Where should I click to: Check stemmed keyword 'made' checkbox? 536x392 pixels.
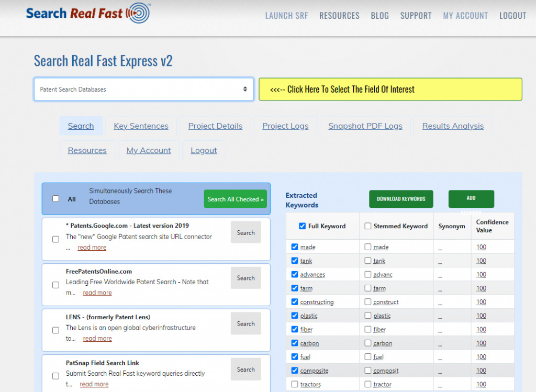(x=368, y=247)
